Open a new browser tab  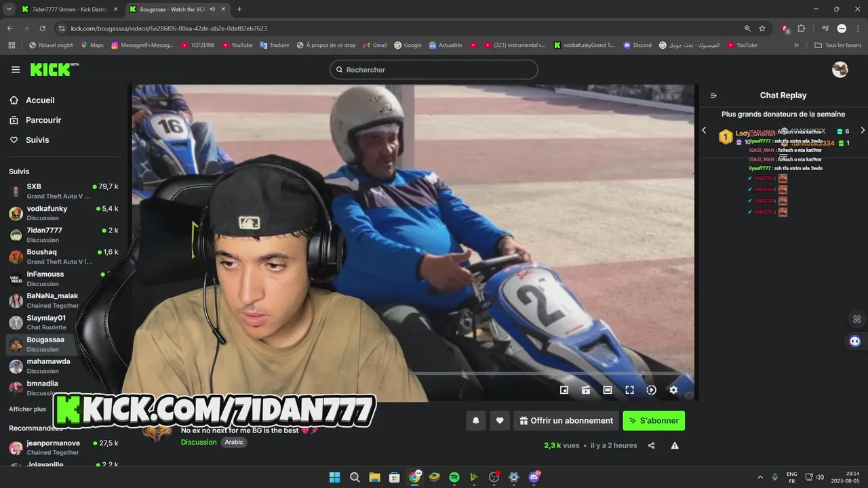[x=239, y=9]
